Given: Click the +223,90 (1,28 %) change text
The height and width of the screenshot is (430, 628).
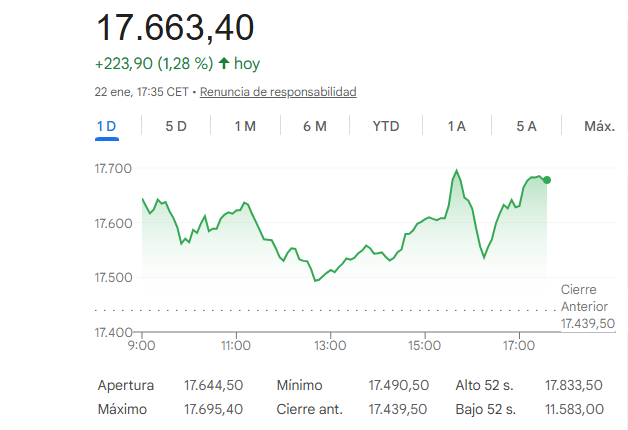Looking at the screenshot, I should click(154, 63).
